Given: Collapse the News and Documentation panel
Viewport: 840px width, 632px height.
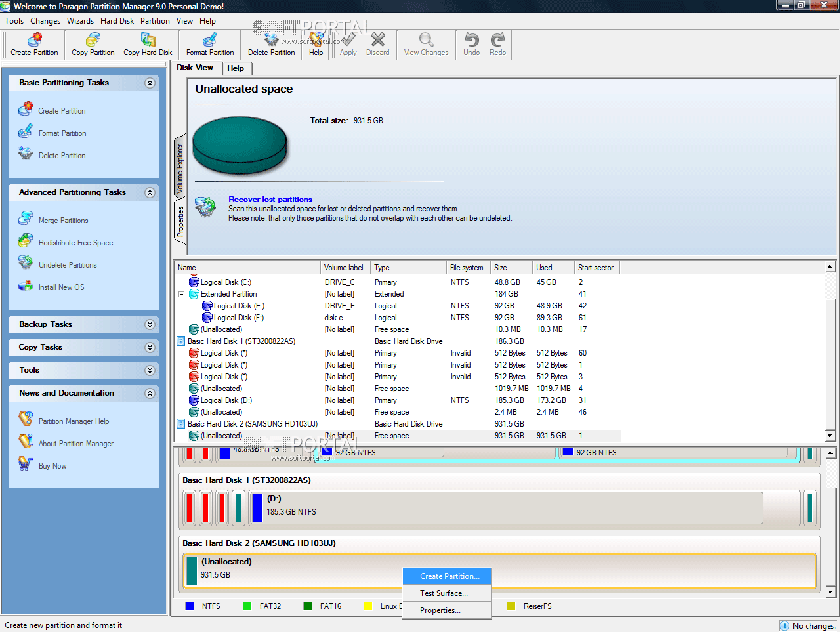Looking at the screenshot, I should click(x=150, y=393).
